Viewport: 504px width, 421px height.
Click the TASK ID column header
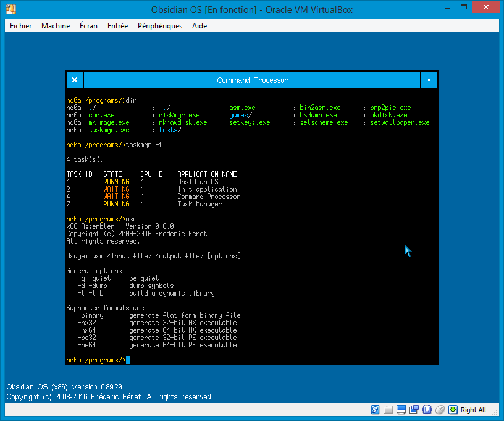80,174
